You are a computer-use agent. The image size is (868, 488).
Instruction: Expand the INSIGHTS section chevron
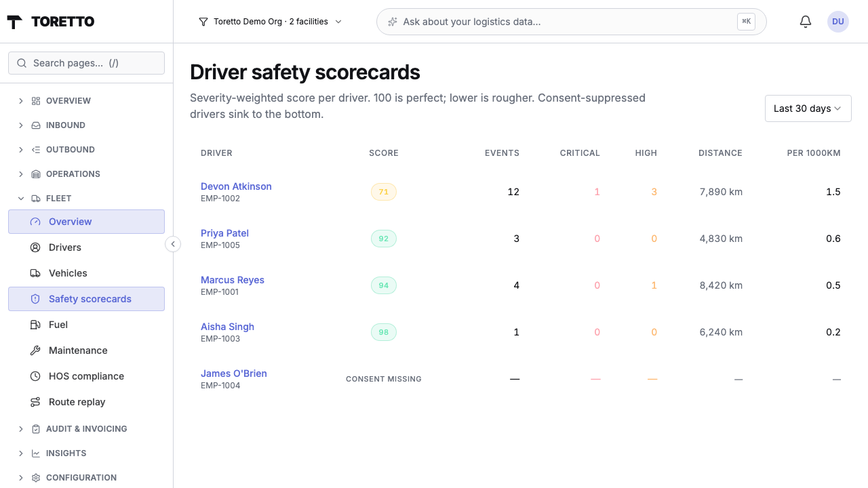coord(20,453)
